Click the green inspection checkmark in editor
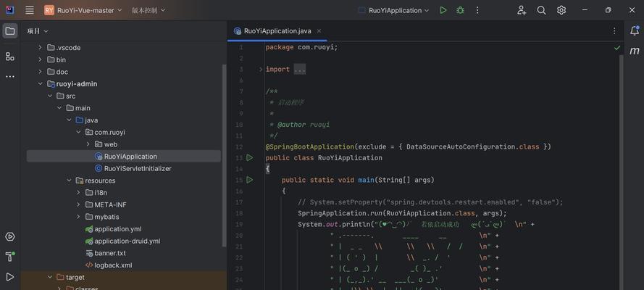644x290 pixels. 617,48
